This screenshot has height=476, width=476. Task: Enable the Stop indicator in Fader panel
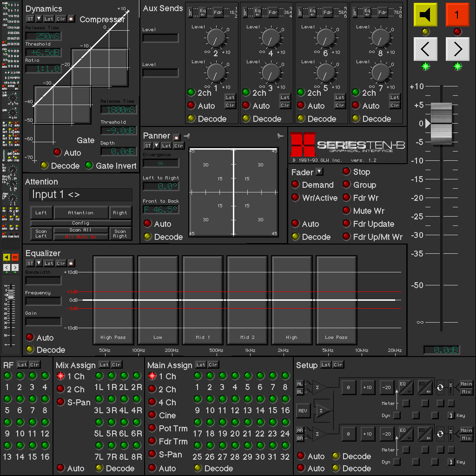[346, 172]
